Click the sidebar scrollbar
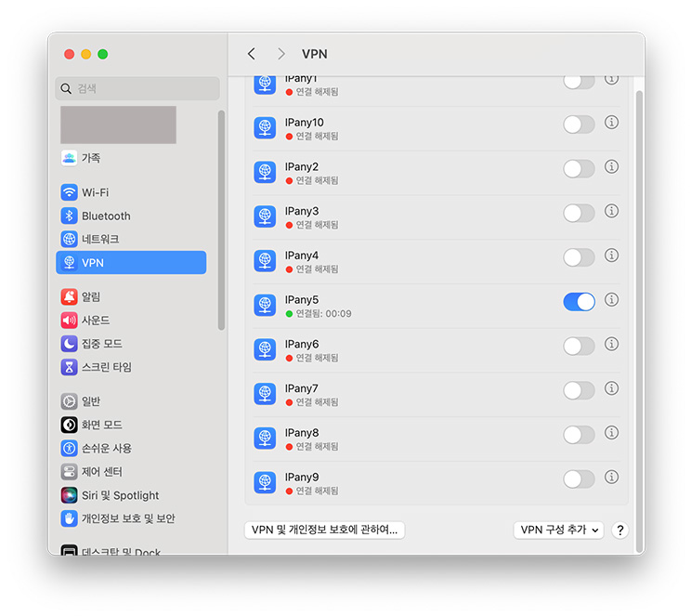The width and height of the screenshot is (691, 616). (221, 219)
